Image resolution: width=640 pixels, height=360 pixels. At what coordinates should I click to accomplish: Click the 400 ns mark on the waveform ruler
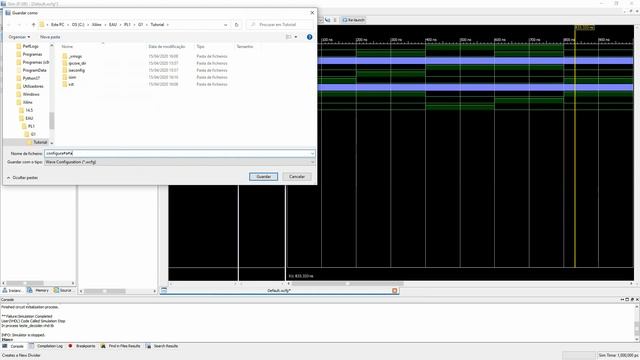point(431,40)
